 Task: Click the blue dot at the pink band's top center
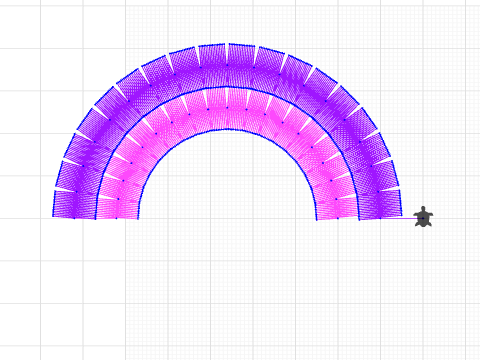point(227,108)
